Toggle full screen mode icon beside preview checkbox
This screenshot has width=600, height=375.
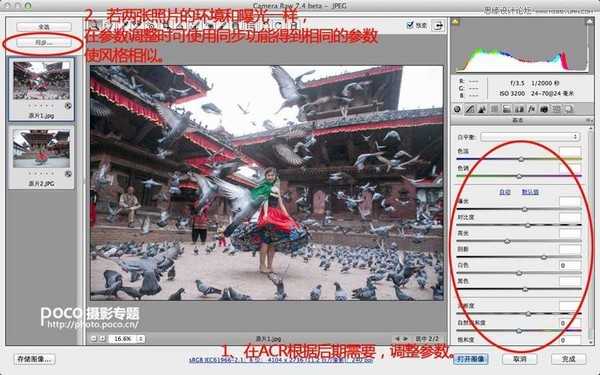(x=438, y=25)
